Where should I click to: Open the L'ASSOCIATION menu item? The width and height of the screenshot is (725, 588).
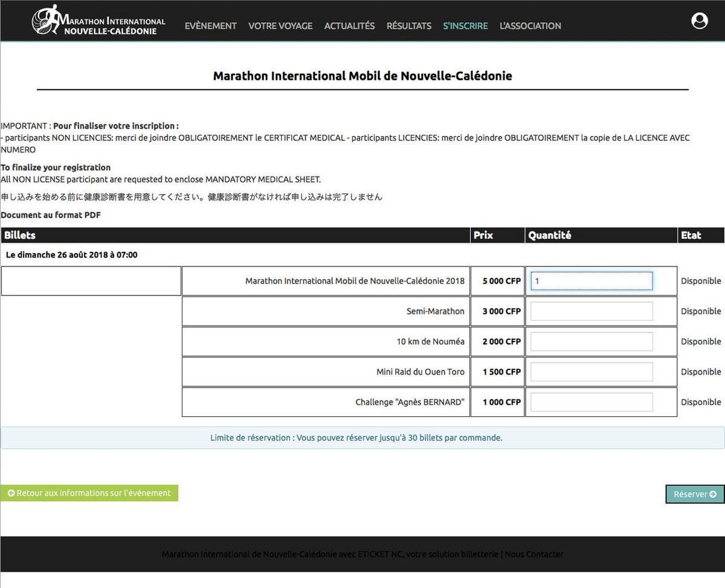(x=530, y=26)
